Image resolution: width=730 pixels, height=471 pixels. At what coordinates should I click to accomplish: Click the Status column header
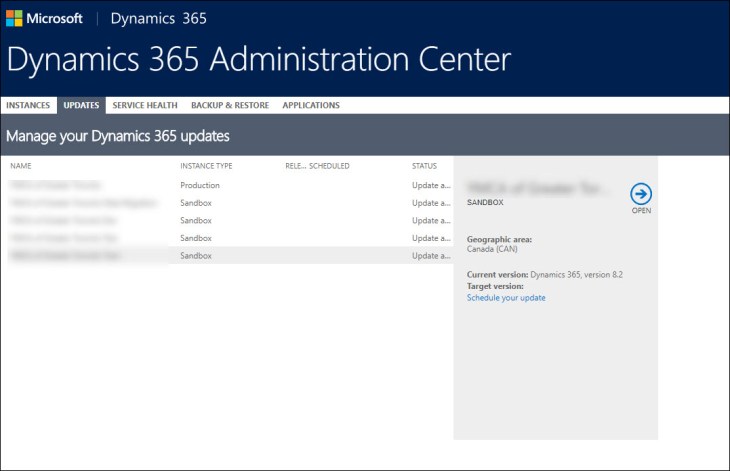[x=424, y=166]
